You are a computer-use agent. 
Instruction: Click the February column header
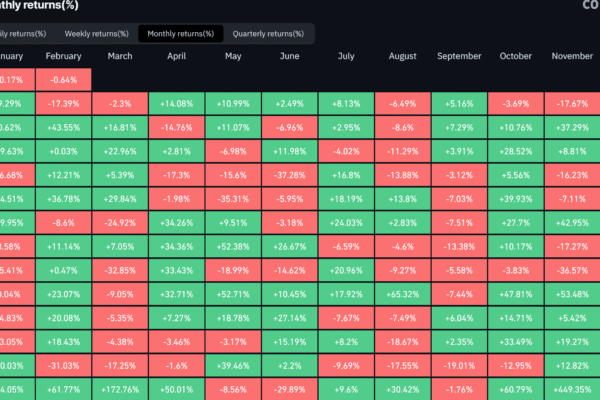[x=63, y=56]
